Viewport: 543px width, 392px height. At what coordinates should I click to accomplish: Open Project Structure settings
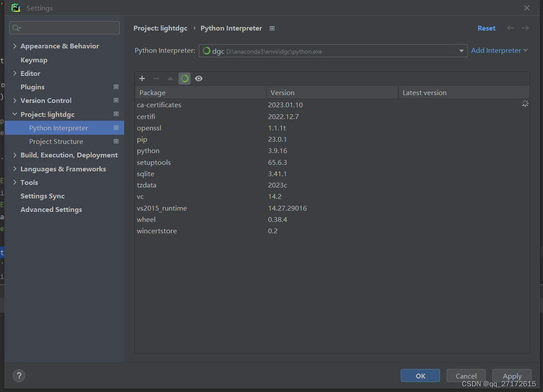pos(56,142)
